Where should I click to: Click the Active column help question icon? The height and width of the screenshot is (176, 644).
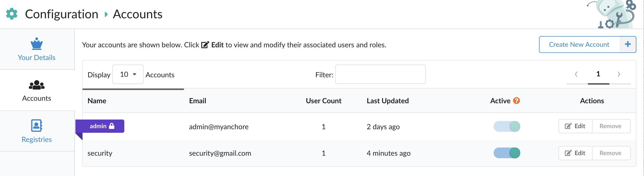516,101
